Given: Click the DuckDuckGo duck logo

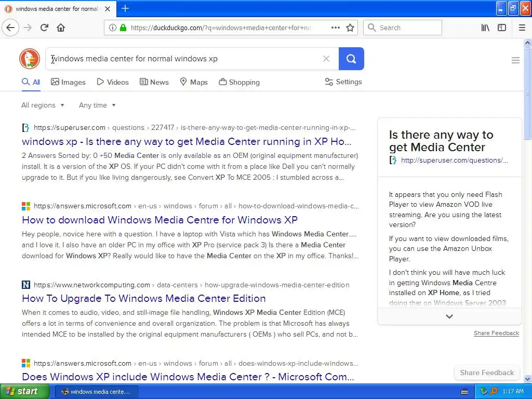Looking at the screenshot, I should pyautogui.click(x=30, y=59).
